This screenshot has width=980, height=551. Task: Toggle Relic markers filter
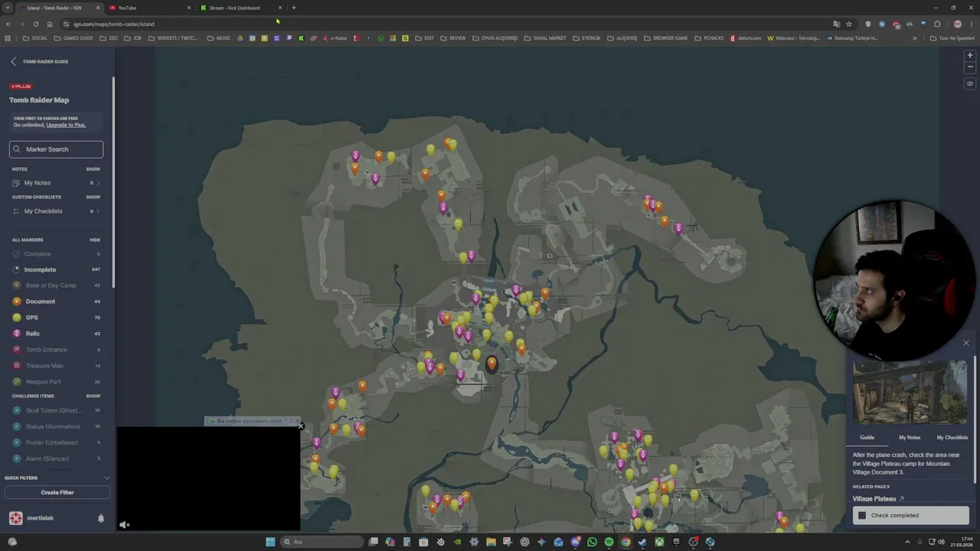click(56, 334)
